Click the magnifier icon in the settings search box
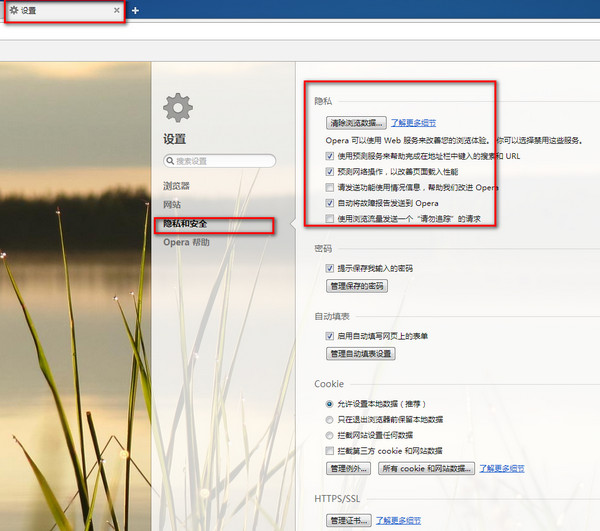Image resolution: width=600 pixels, height=531 pixels. click(x=170, y=161)
